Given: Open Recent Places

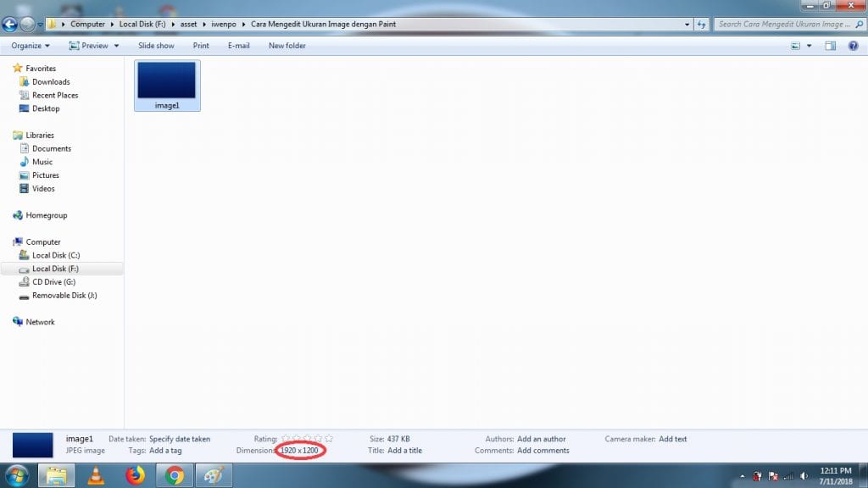Looking at the screenshot, I should point(55,95).
